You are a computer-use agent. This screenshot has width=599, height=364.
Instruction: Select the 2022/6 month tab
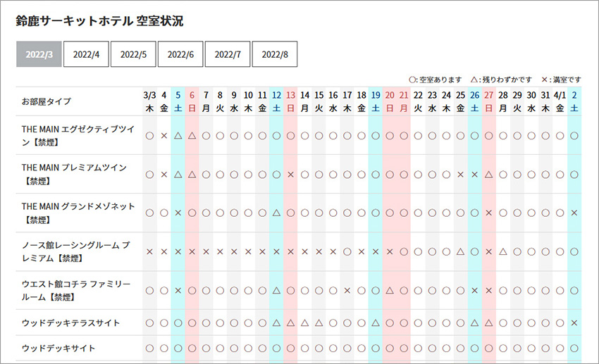coord(180,54)
